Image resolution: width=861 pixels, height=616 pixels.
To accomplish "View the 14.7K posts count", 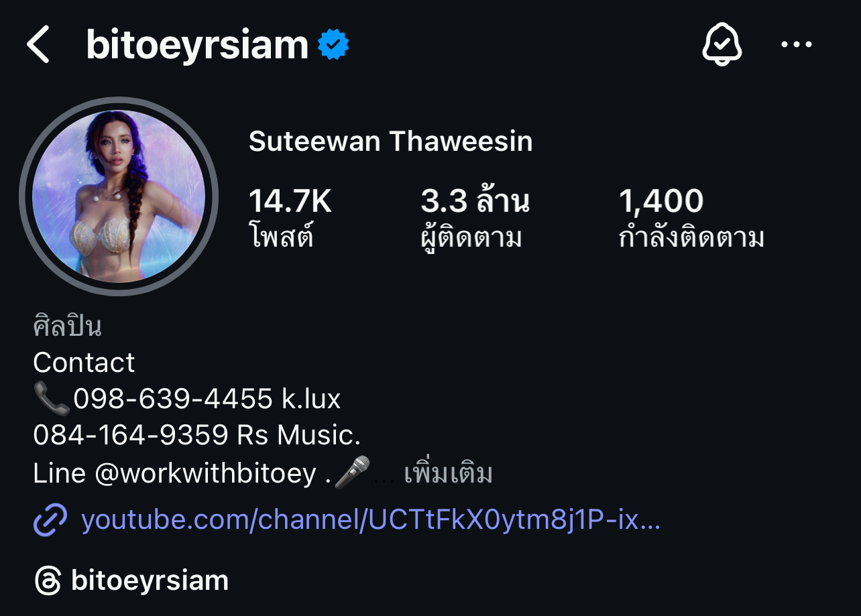I will coord(290,218).
